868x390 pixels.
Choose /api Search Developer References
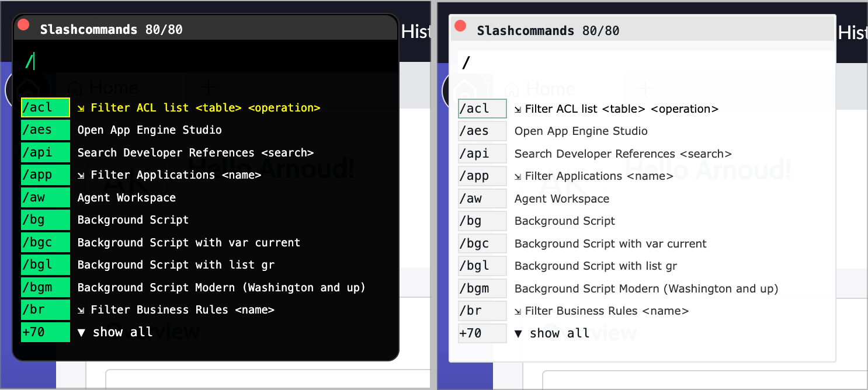click(x=196, y=152)
